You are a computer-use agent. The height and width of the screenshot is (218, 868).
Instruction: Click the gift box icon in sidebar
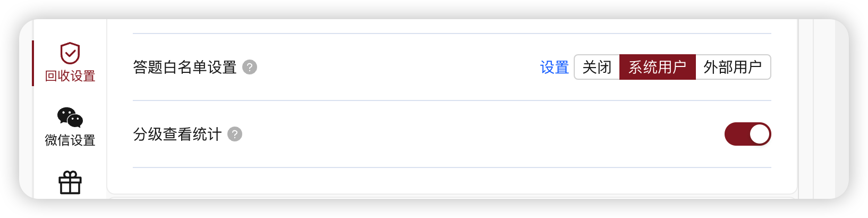pos(70,182)
